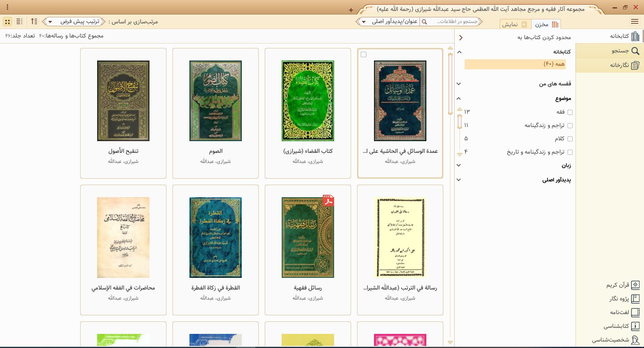Open جستجو search sidebar icon

pyautogui.click(x=636, y=51)
